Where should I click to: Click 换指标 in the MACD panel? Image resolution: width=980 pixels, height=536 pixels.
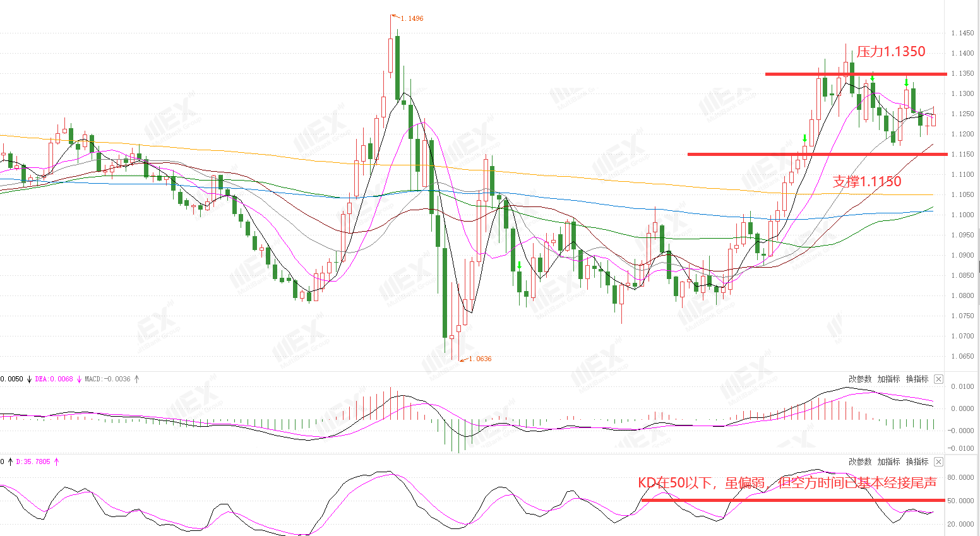pyautogui.click(x=917, y=379)
